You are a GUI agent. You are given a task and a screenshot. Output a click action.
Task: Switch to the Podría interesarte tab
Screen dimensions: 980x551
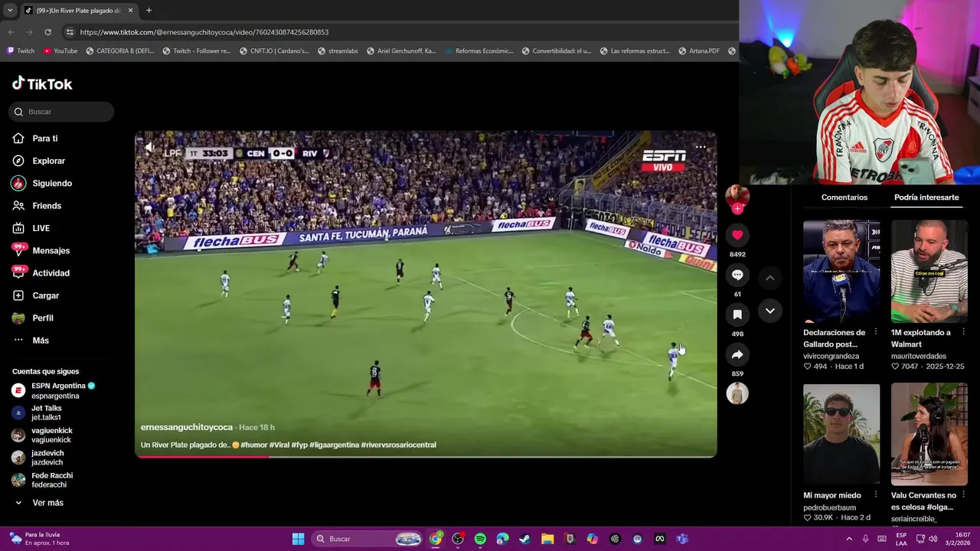point(926,197)
